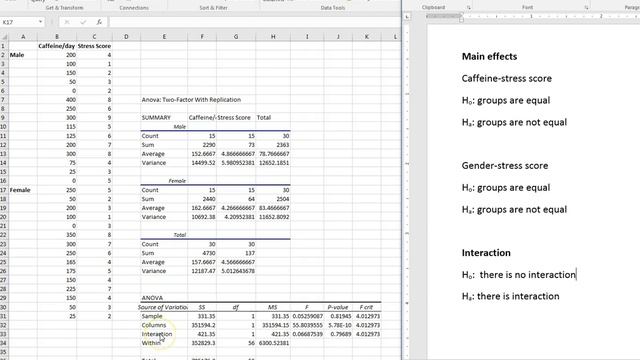Click the F value cell 0.05259087

tap(307, 316)
